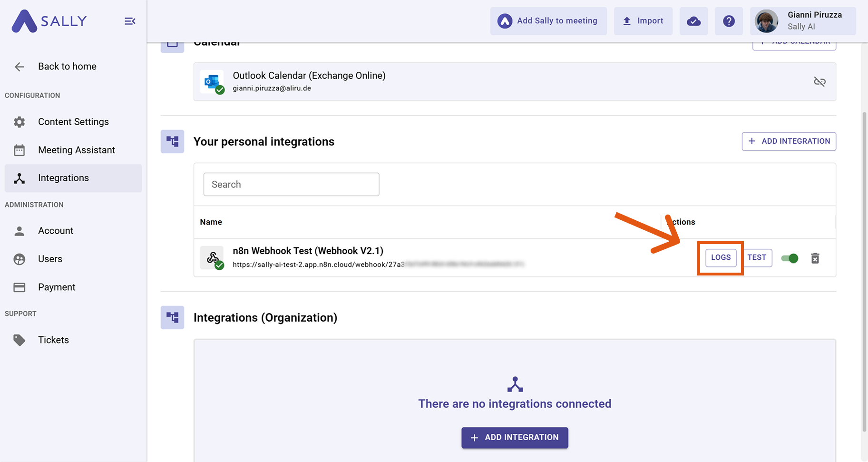This screenshot has width=868, height=462.
Task: Unlink the Outlook Calendar connection
Action: [819, 82]
